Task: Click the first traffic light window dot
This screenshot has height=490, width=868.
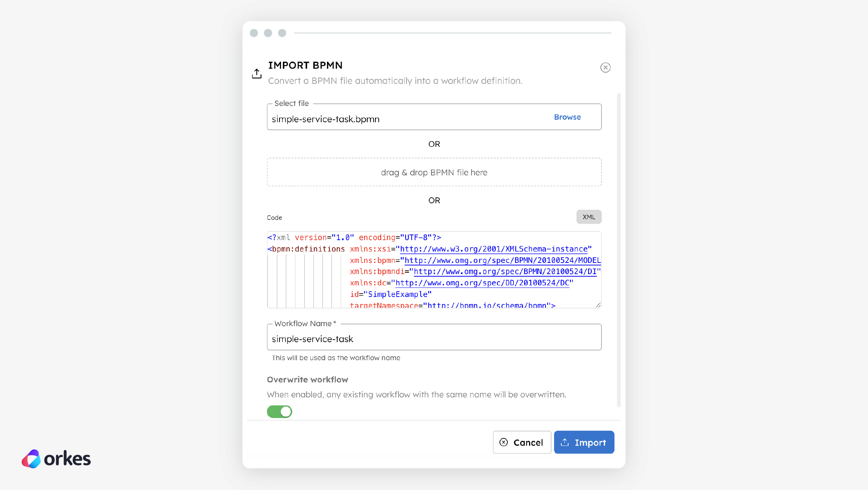Action: tap(254, 33)
